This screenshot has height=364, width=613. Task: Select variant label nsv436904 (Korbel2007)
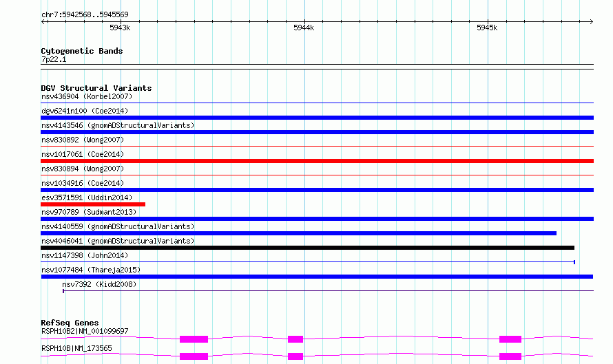[x=87, y=96]
